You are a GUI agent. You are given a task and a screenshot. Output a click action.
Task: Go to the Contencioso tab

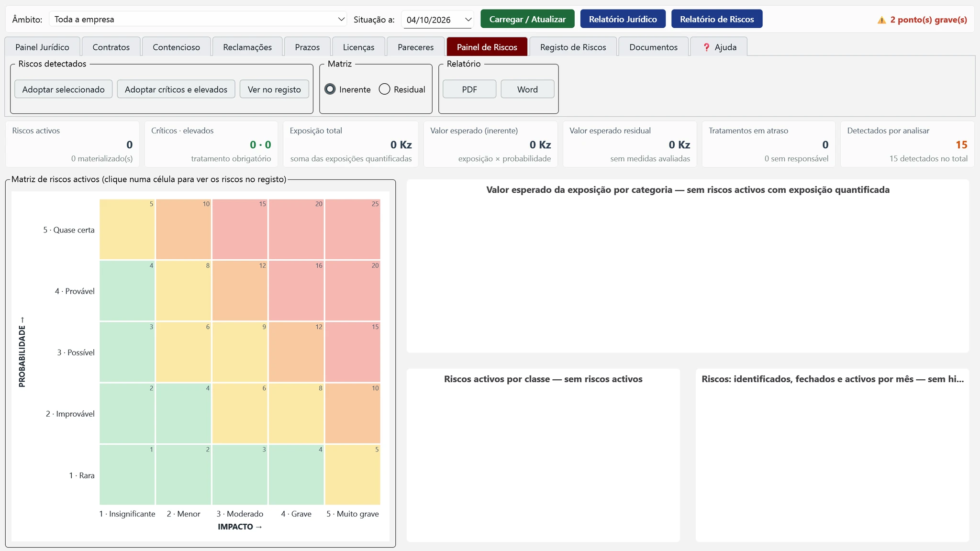176,47
